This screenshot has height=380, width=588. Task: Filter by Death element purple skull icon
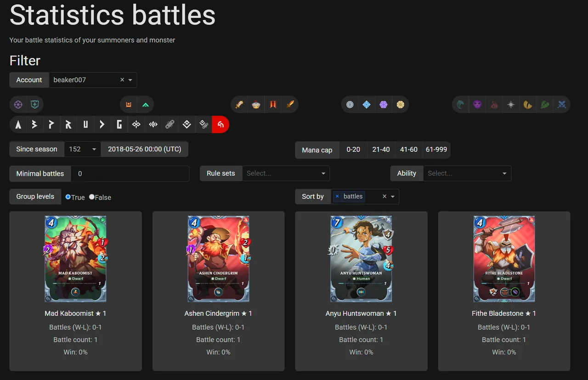coord(478,105)
